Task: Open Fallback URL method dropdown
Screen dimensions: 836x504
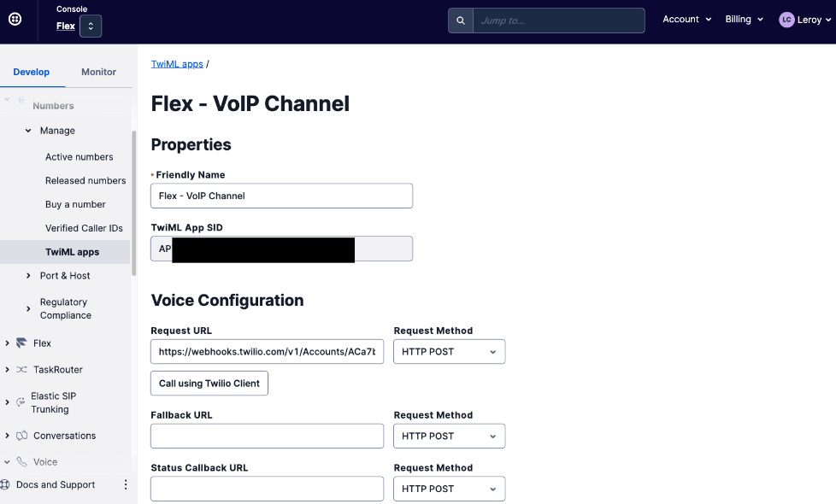Action: point(450,436)
